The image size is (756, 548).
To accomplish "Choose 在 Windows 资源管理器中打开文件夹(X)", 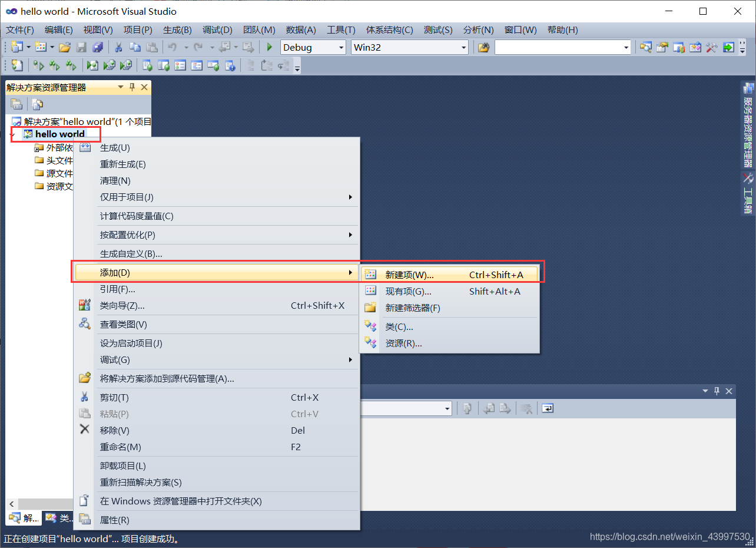I will [x=217, y=501].
